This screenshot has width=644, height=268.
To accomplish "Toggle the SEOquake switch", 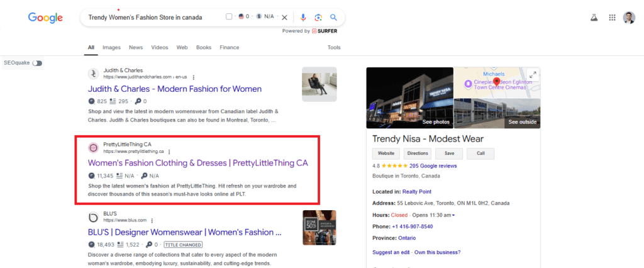I will [37, 63].
